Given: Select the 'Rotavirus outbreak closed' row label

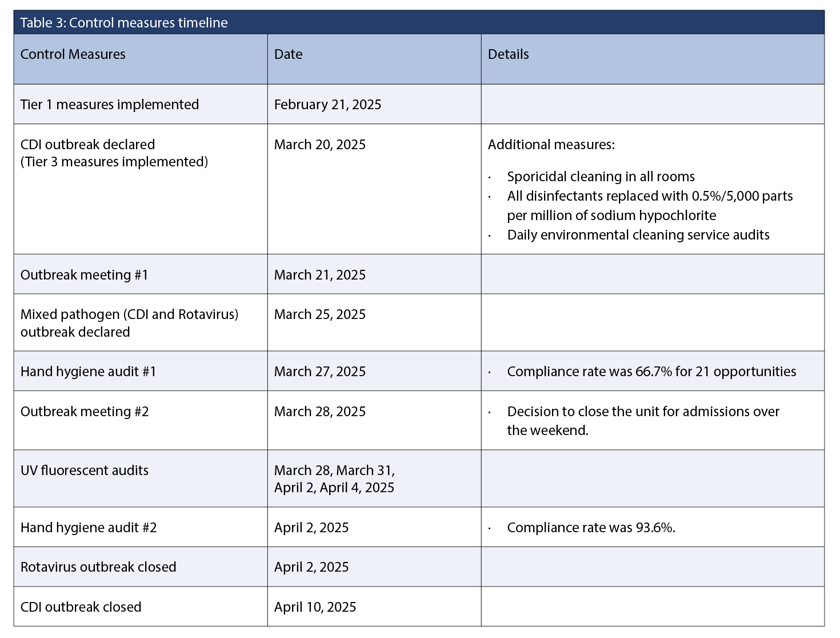Looking at the screenshot, I should [x=98, y=567].
